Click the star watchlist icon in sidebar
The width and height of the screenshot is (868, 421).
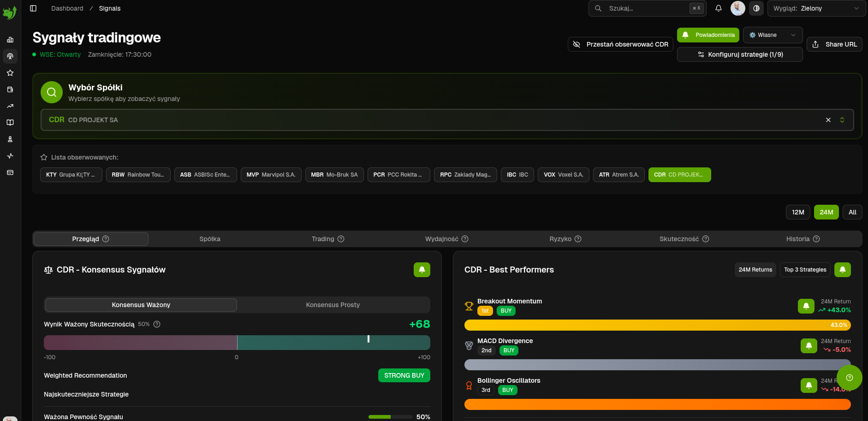10,73
